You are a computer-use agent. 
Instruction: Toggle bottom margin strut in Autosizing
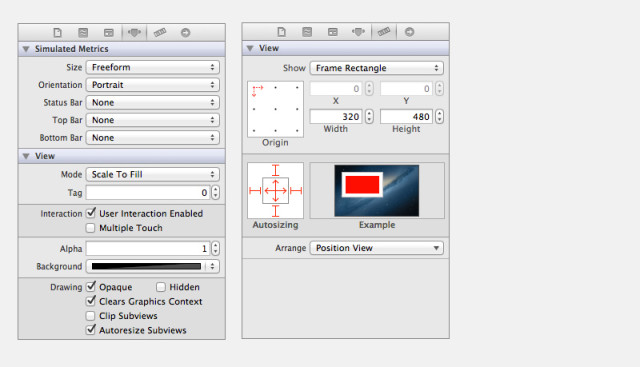point(276,211)
